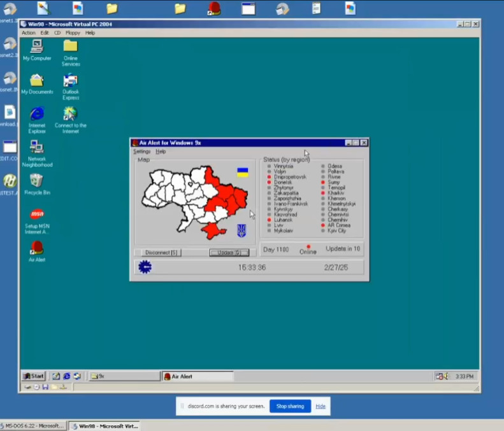Open the Windows 98 Start menu
504x431 pixels.
click(34, 376)
